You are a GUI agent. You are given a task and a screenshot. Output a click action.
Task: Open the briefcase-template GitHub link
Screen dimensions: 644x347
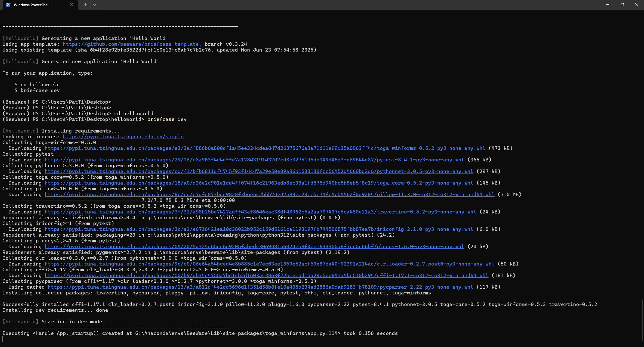(x=132, y=44)
